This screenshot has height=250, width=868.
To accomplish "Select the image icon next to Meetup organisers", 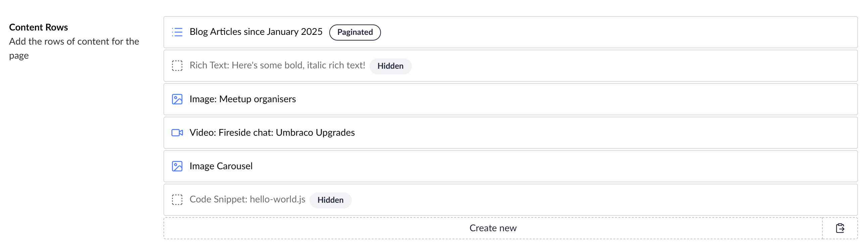I will [x=177, y=99].
